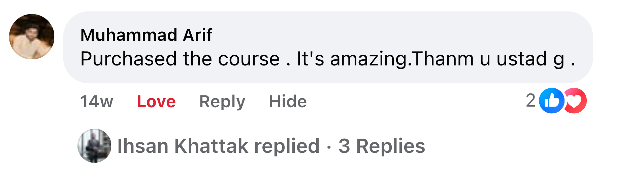
Task: Expand the 3 Replies thread
Action: (x=382, y=146)
